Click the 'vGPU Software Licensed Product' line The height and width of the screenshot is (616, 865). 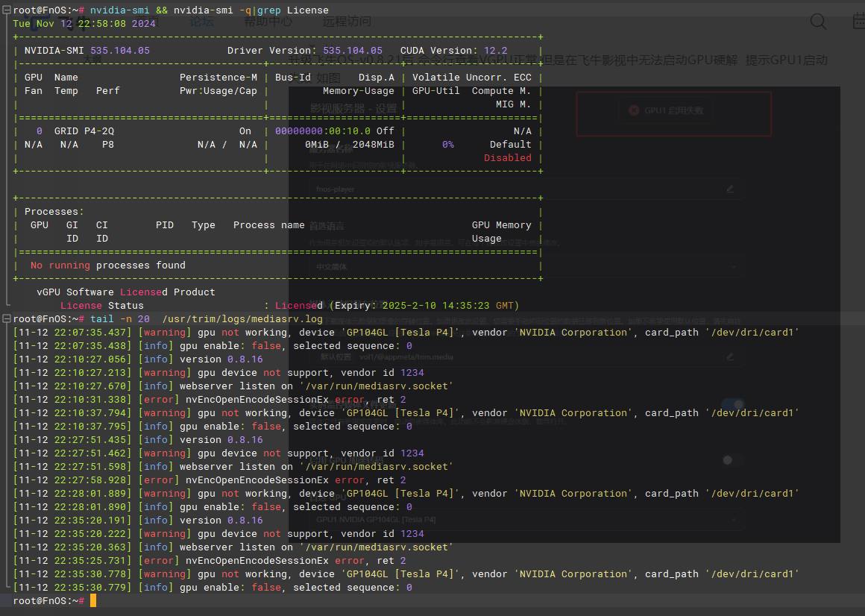click(x=126, y=292)
